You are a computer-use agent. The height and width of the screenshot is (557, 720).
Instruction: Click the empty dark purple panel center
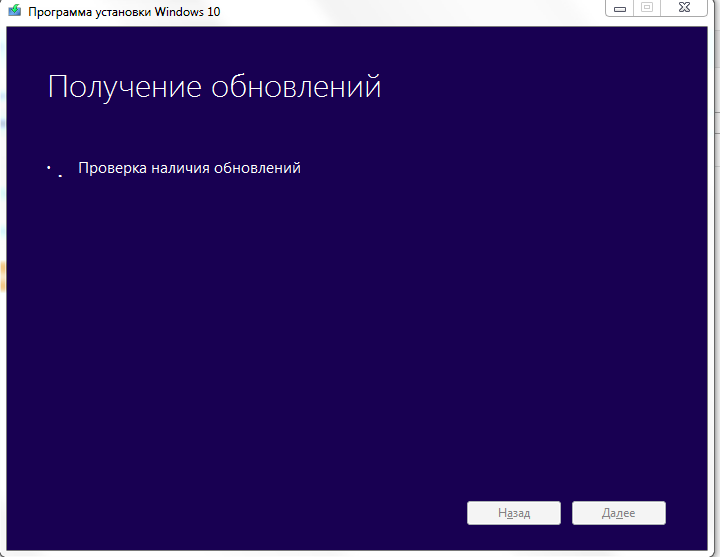(x=355, y=330)
